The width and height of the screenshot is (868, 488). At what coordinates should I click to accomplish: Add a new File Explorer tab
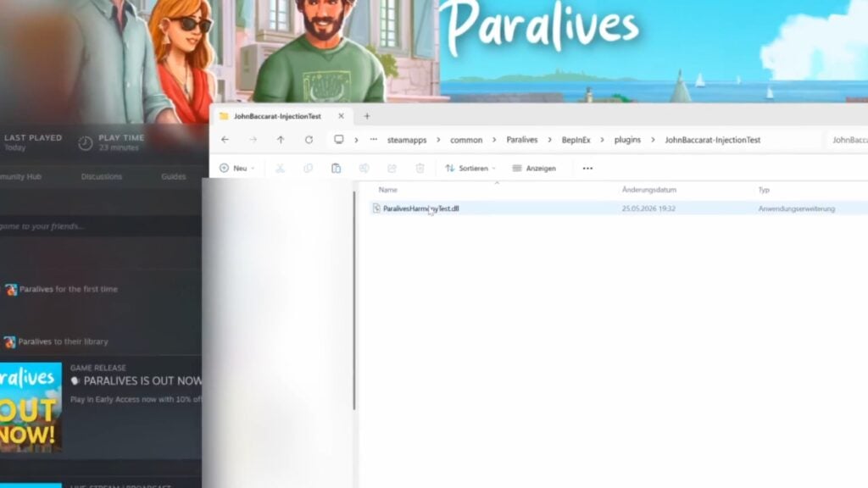pos(367,116)
